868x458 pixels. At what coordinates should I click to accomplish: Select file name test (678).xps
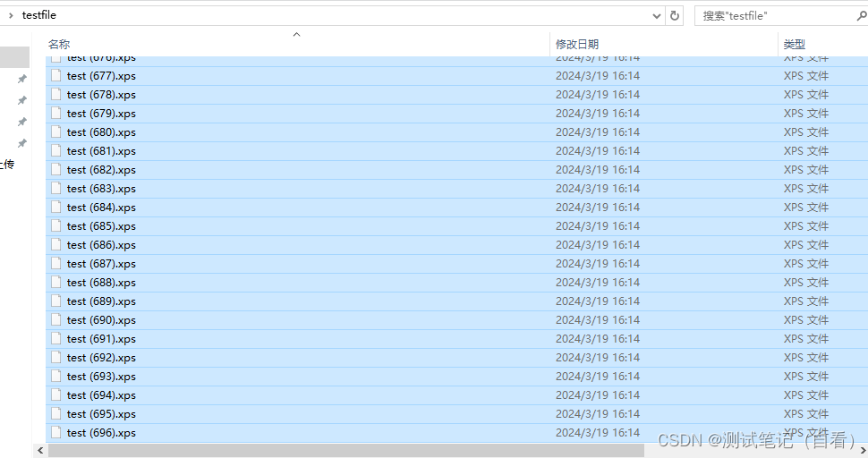tap(101, 95)
